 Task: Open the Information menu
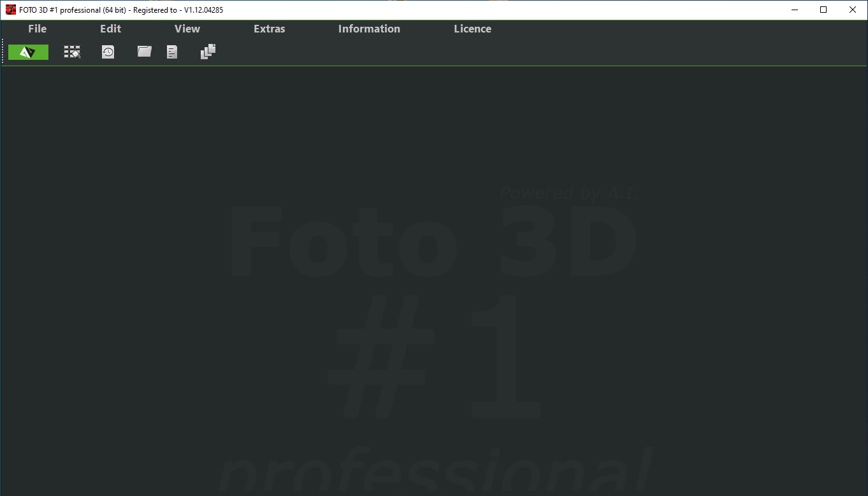pyautogui.click(x=370, y=29)
